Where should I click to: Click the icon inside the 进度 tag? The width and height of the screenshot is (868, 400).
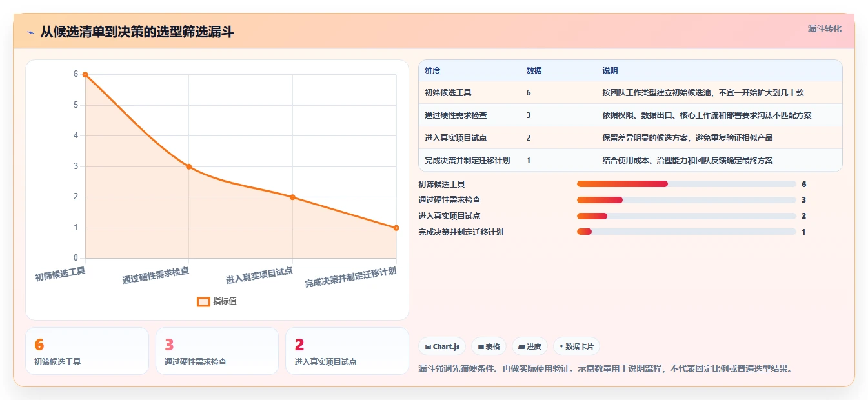pyautogui.click(x=521, y=346)
